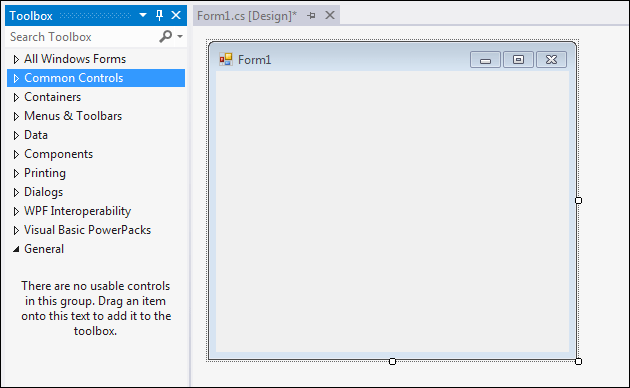Click the Form1 close button
The height and width of the screenshot is (388, 630).
(552, 60)
